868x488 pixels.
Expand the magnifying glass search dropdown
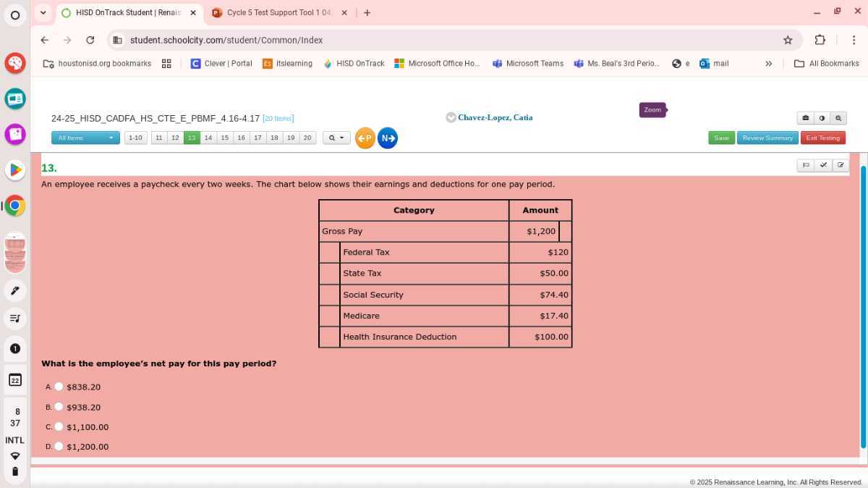point(335,138)
